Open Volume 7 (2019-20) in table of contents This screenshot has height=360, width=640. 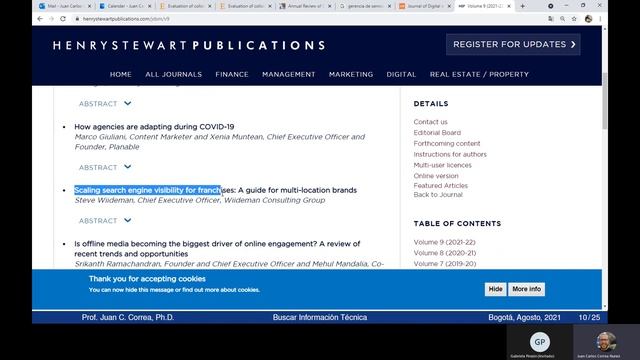444,264
